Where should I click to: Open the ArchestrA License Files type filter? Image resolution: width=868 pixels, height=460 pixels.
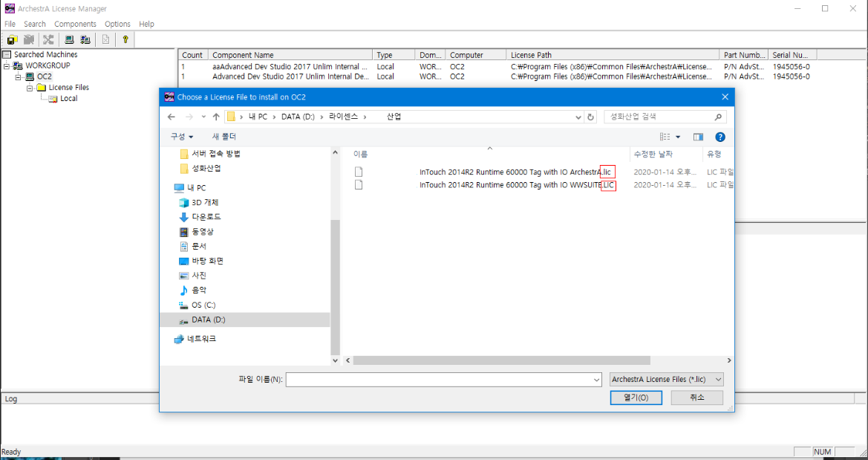667,380
